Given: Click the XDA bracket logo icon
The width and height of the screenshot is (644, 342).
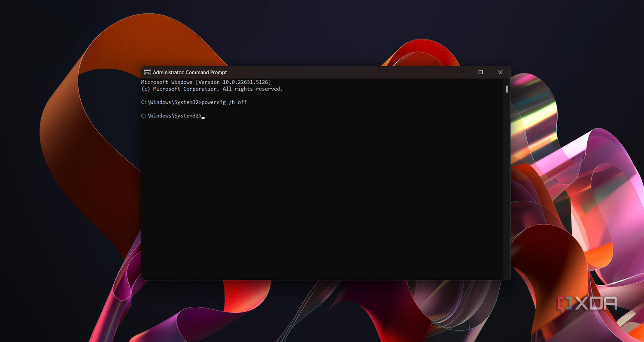Looking at the screenshot, I should [x=565, y=303].
